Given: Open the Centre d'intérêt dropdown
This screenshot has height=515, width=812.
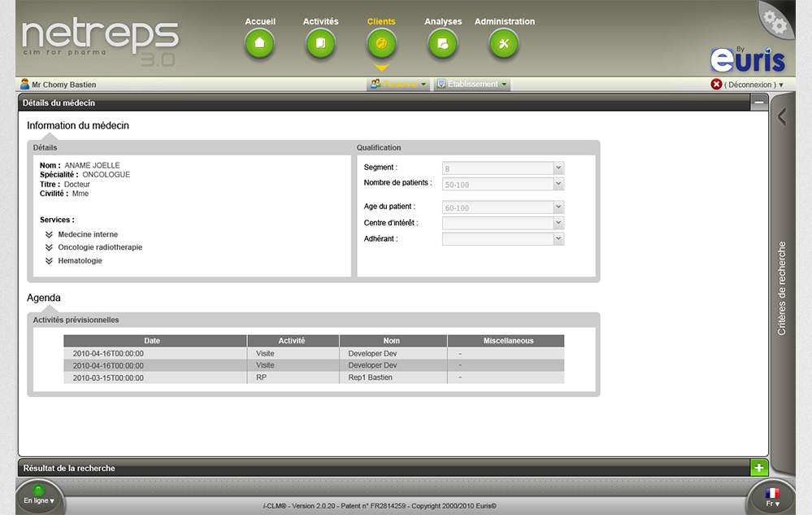Looking at the screenshot, I should (558, 223).
